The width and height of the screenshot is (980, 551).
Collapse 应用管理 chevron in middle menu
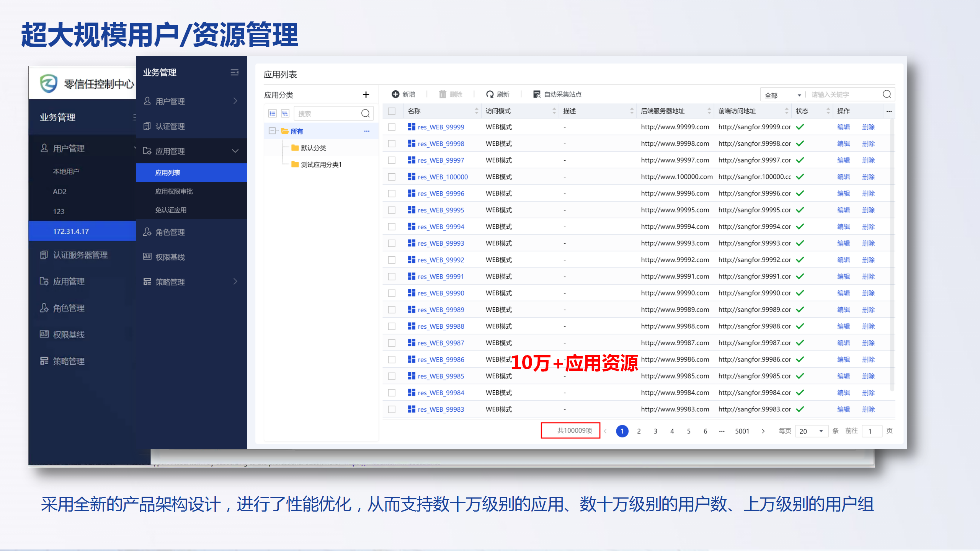tap(235, 151)
